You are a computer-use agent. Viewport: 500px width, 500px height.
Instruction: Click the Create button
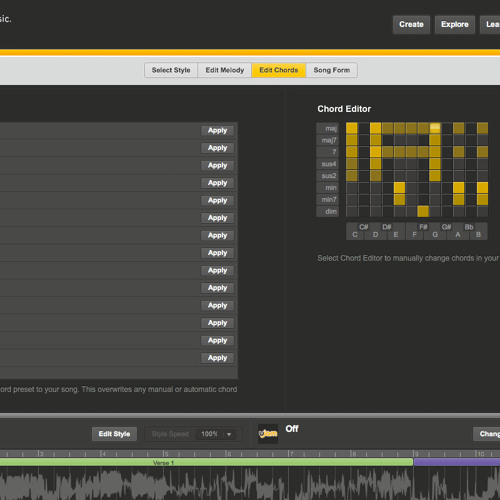[411, 25]
